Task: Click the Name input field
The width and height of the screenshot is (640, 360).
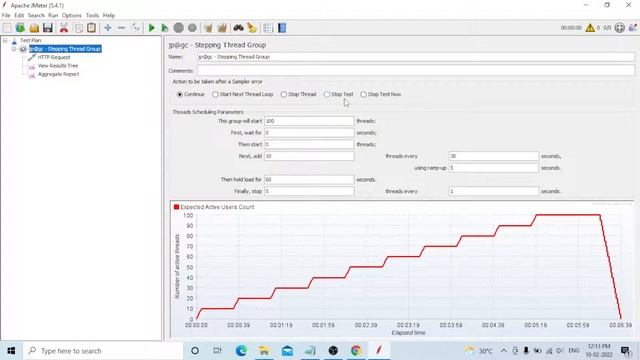Action: coord(416,57)
